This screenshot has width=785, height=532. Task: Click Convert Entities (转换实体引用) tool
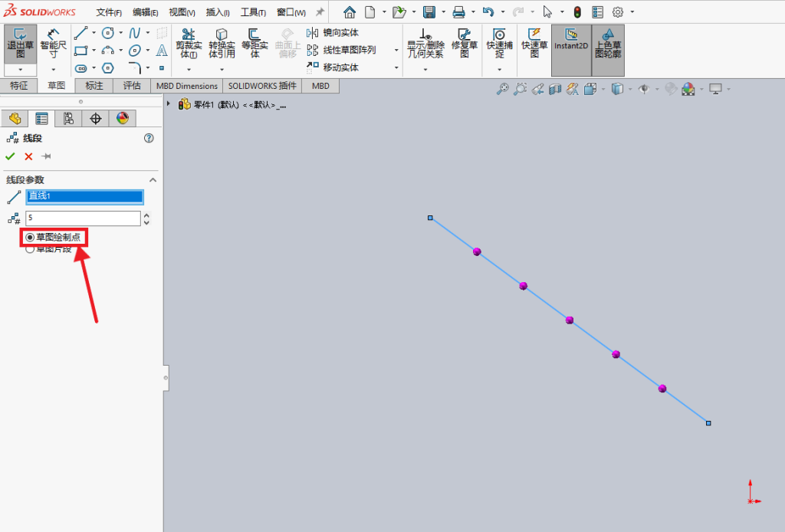tap(222, 44)
